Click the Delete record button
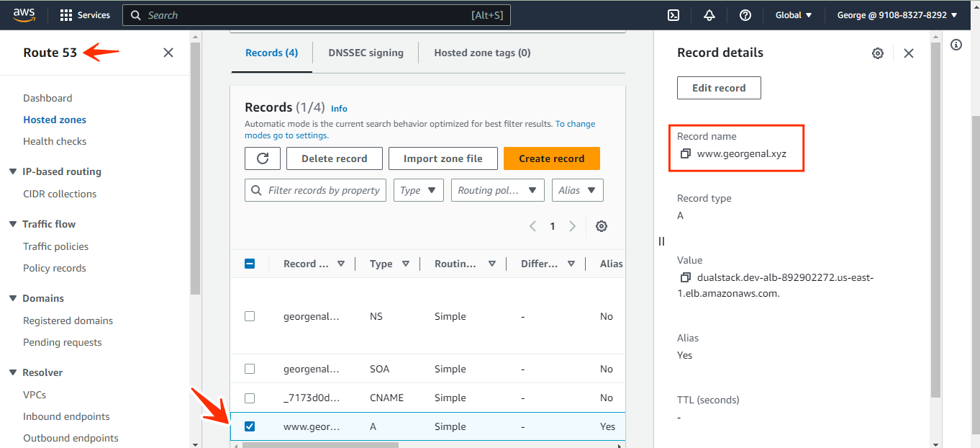Viewport: 980px width, 448px height. point(334,158)
